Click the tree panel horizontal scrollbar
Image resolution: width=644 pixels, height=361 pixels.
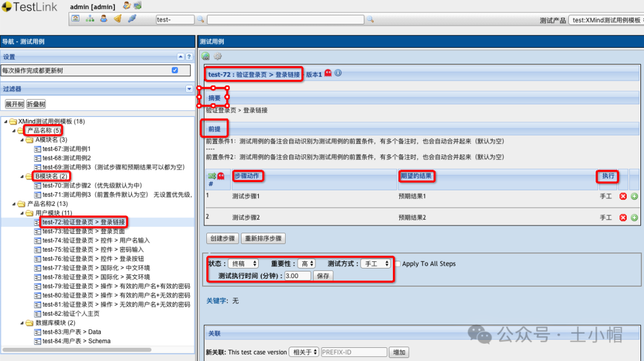tap(77, 350)
